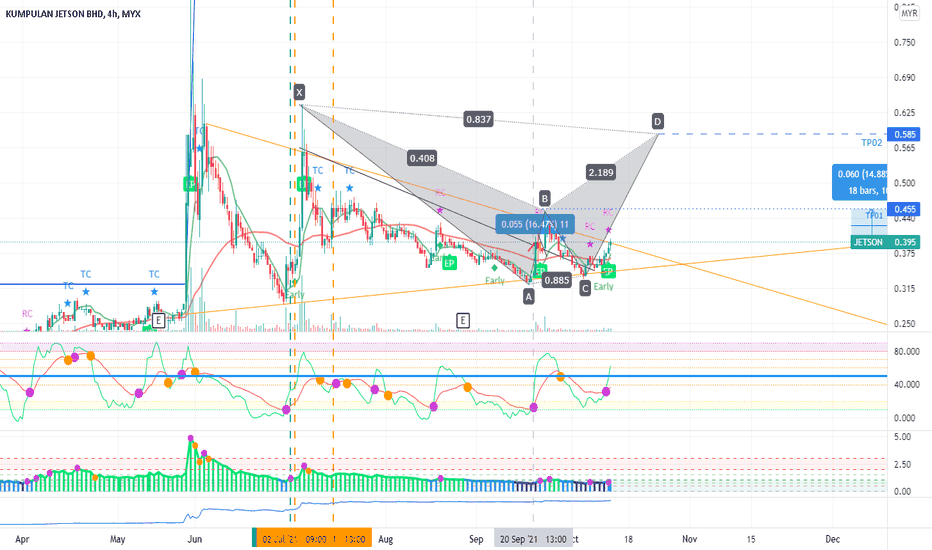This screenshot has width=932, height=550.
Task: Select the 0.055 (16.47%) price range label
Action: tap(535, 224)
